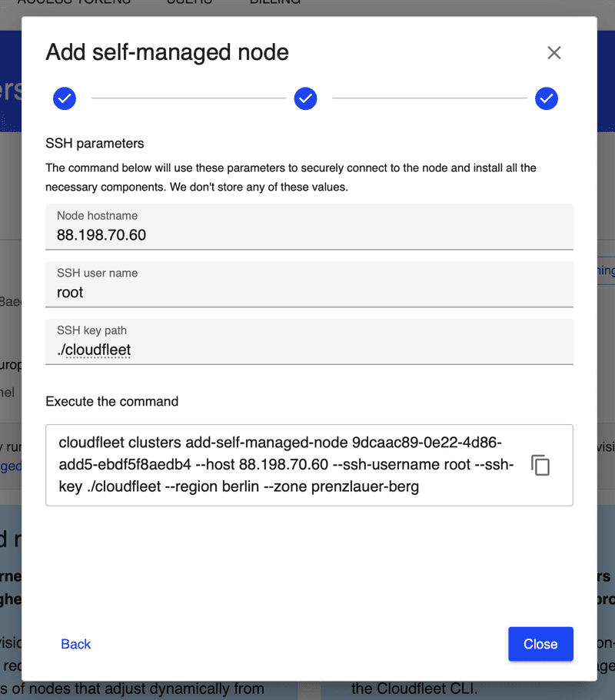
Task: Click the command text box
Action: click(284, 465)
